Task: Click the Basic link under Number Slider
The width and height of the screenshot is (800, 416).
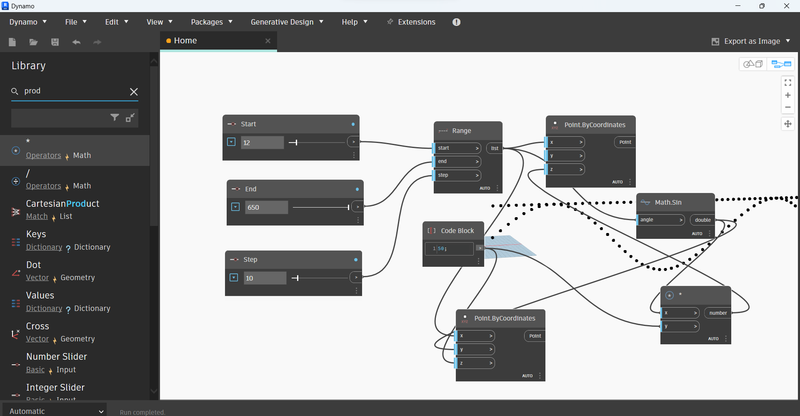Action: point(35,370)
